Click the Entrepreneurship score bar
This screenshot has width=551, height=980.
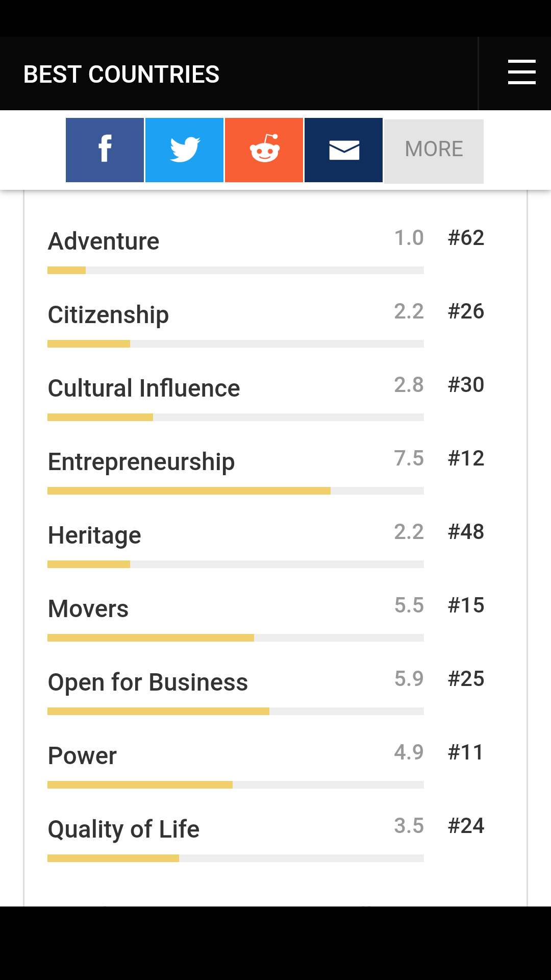coord(236,491)
